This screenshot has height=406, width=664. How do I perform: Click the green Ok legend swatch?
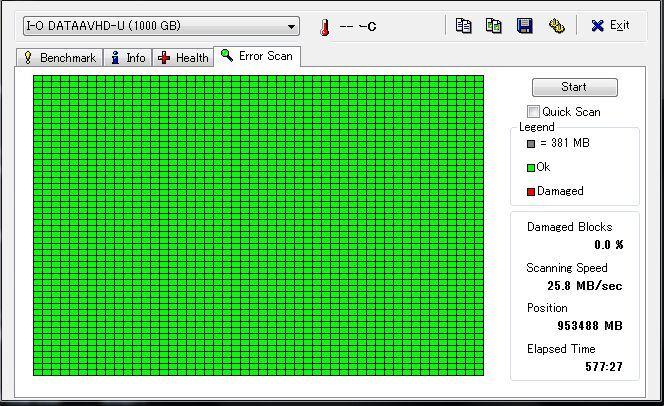coord(531,168)
